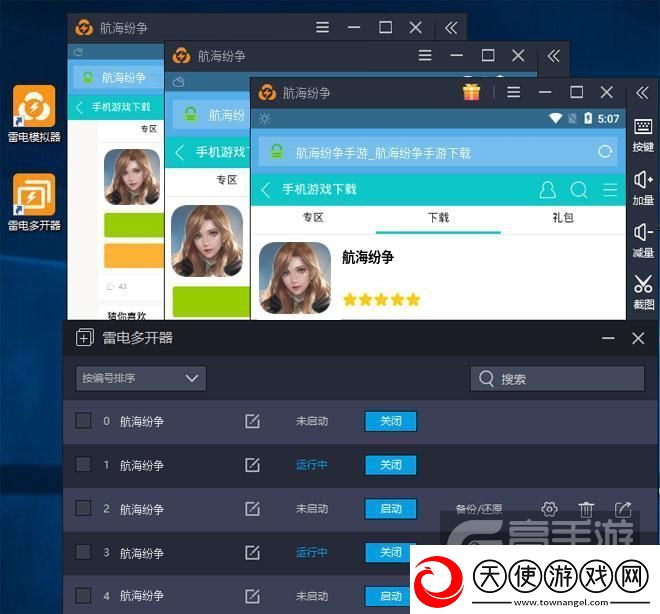Click the export shortcut icon for instance 2
The height and width of the screenshot is (614, 660).
[623, 509]
